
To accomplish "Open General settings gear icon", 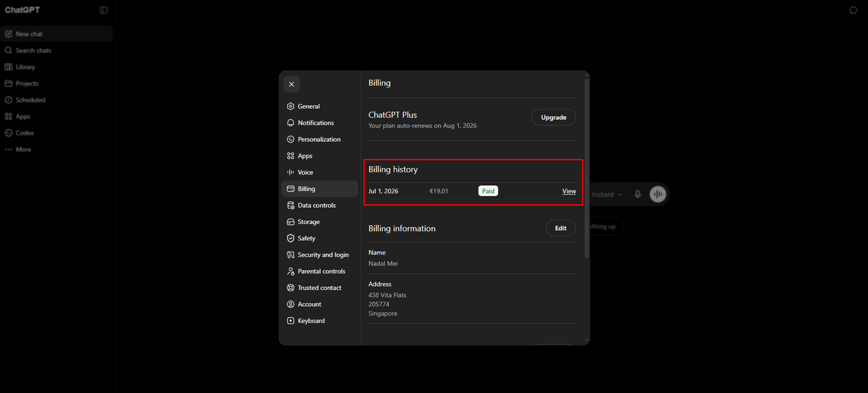I will (x=290, y=107).
